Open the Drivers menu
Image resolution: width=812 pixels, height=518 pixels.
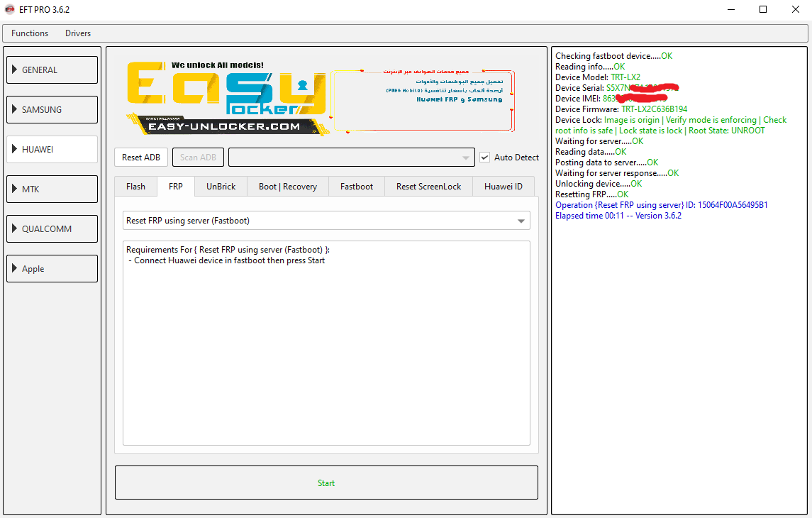pyautogui.click(x=78, y=33)
